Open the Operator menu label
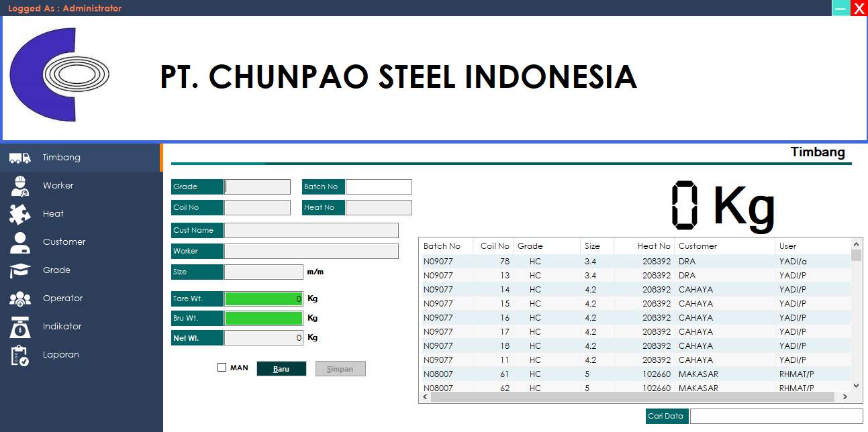Screen dimensions: 868x432 (63, 299)
